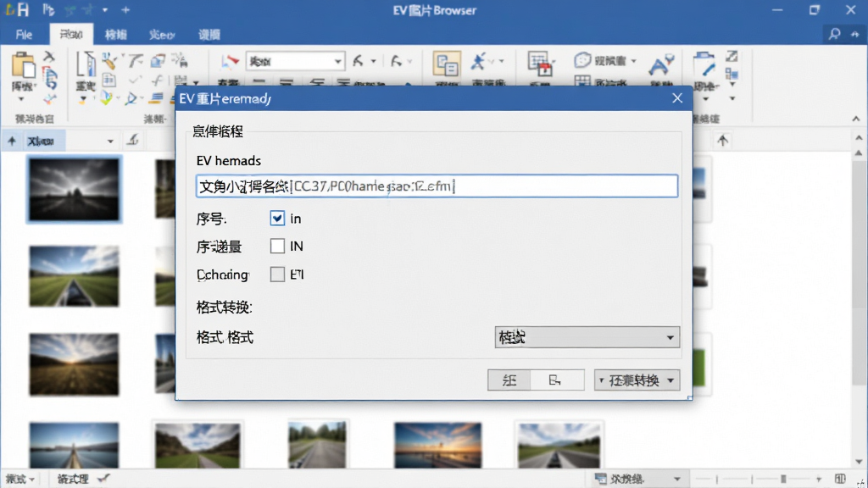Click the vertical scrollbar down arrow
This screenshot has height=488, width=868.
click(x=859, y=462)
